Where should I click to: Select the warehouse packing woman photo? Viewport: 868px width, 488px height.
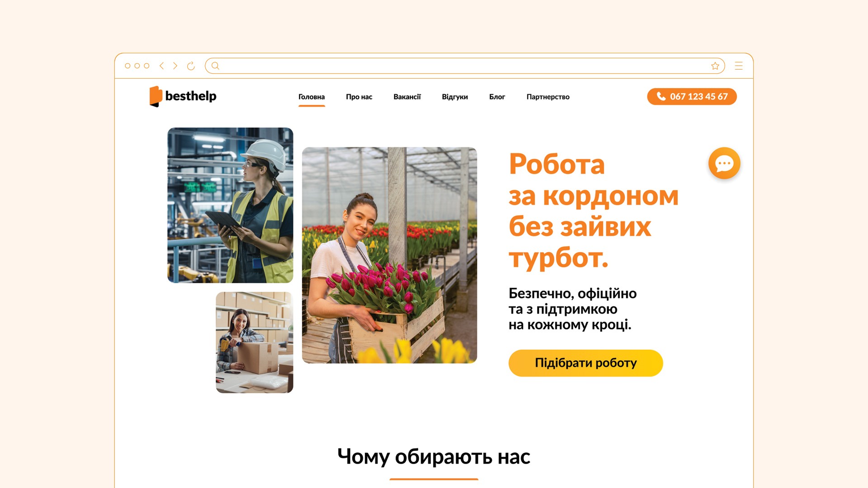point(255,343)
